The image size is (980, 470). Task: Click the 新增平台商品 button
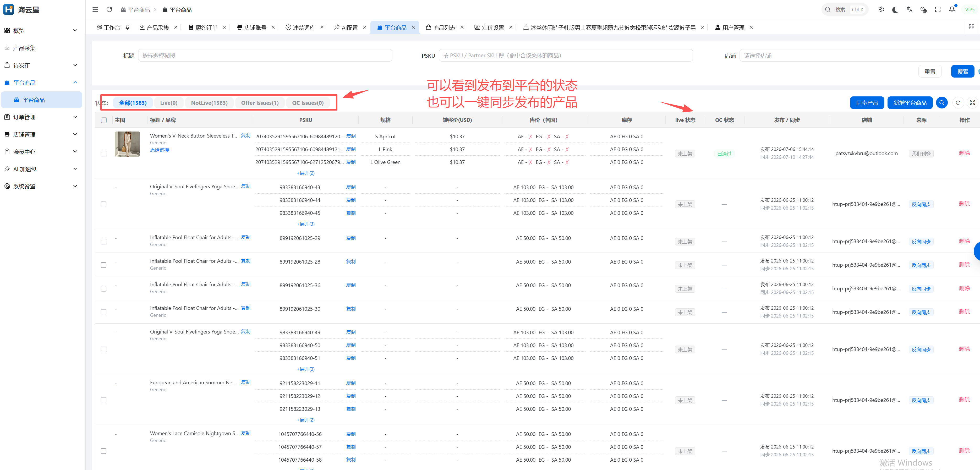coord(910,103)
